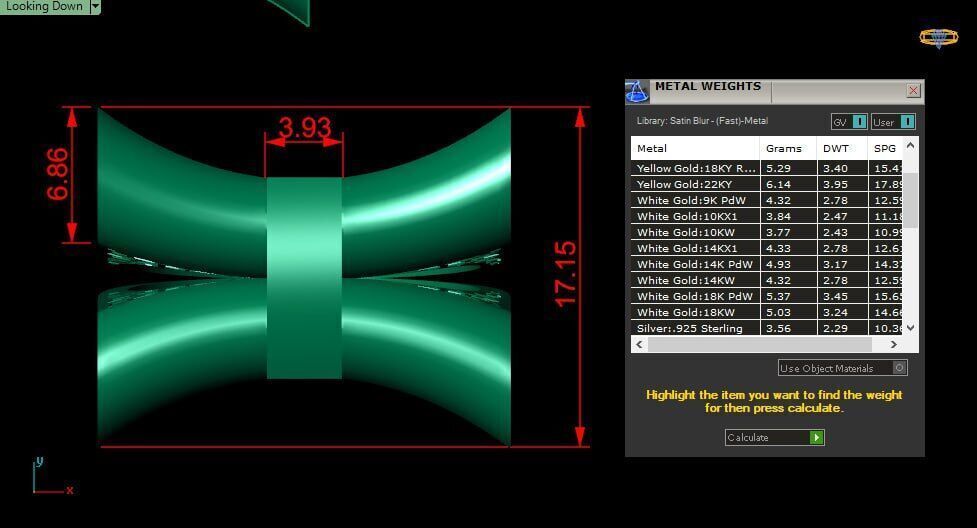
Task: Select the Silver:.925 Sterling row
Action: 766,329
